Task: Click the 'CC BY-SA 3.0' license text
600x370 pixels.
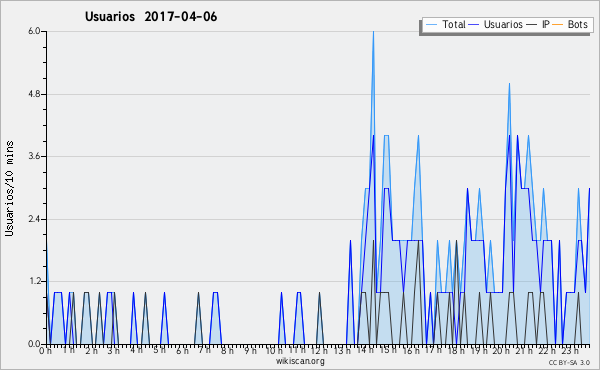Action: coord(569,362)
